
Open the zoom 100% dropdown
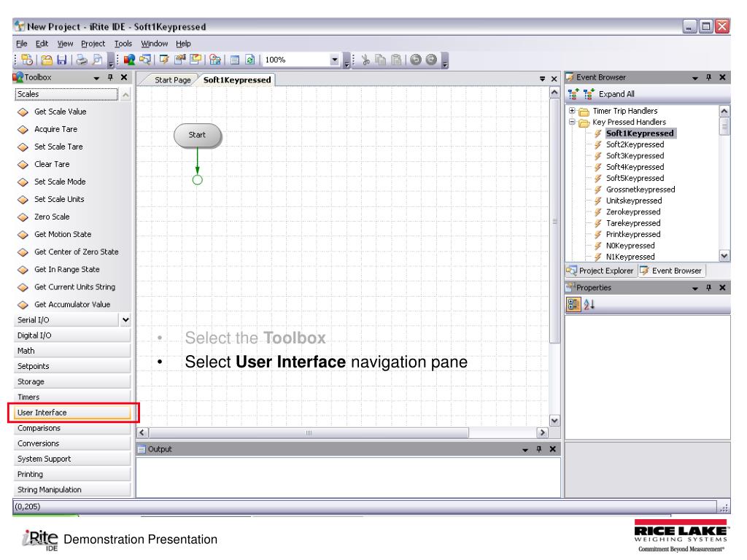tap(334, 60)
